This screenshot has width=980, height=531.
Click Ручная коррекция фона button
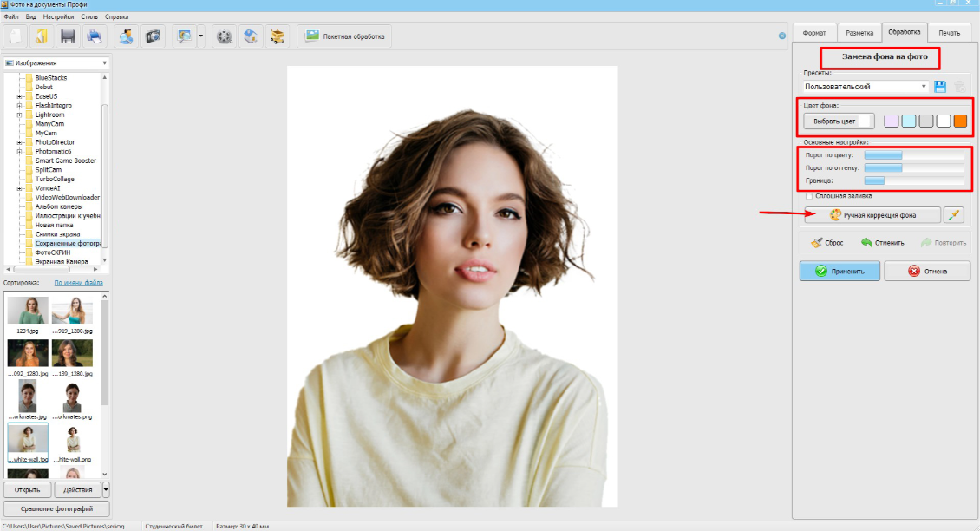pos(872,215)
